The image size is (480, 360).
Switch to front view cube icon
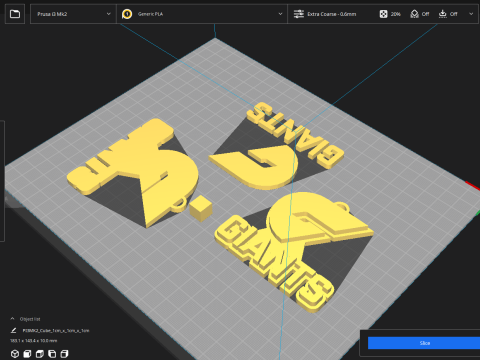(x=27, y=353)
